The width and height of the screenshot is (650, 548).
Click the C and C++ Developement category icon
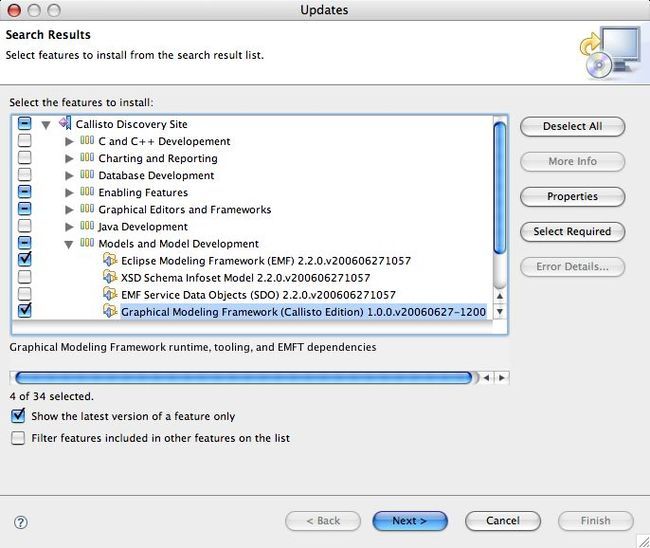(87, 140)
